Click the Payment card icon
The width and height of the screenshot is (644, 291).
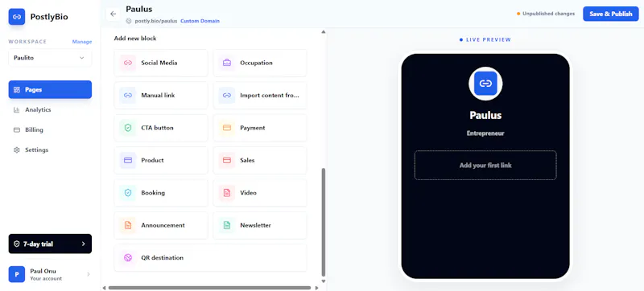point(227,128)
